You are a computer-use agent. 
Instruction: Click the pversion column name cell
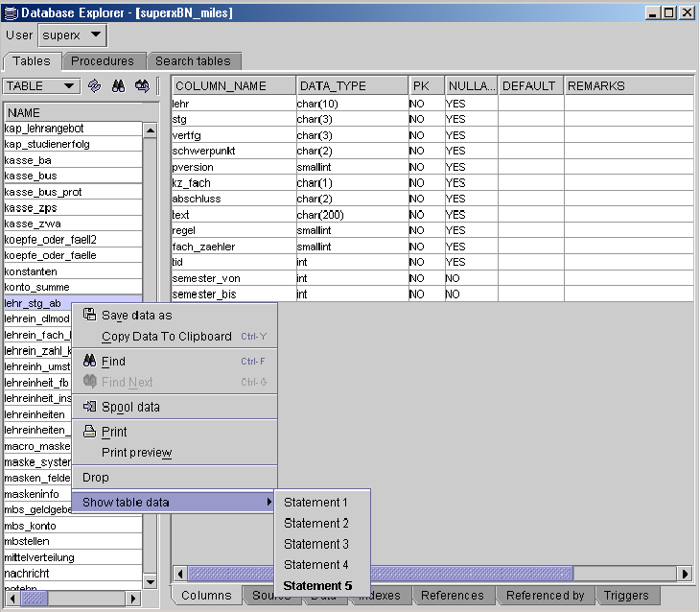pyautogui.click(x=234, y=167)
